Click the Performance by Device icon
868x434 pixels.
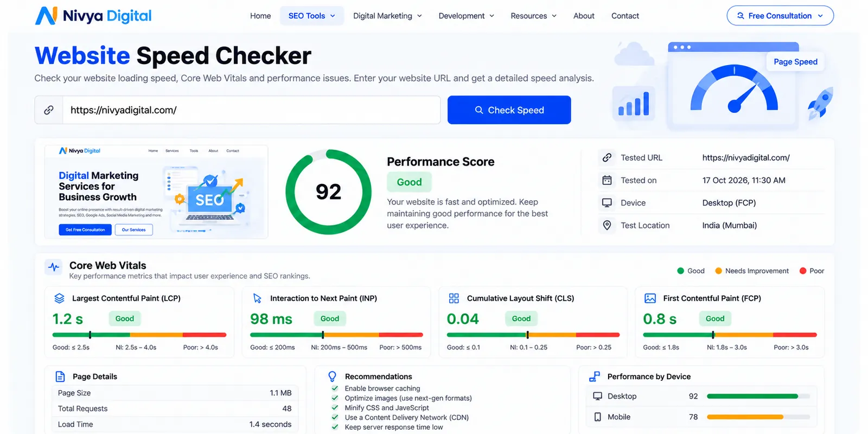(595, 376)
